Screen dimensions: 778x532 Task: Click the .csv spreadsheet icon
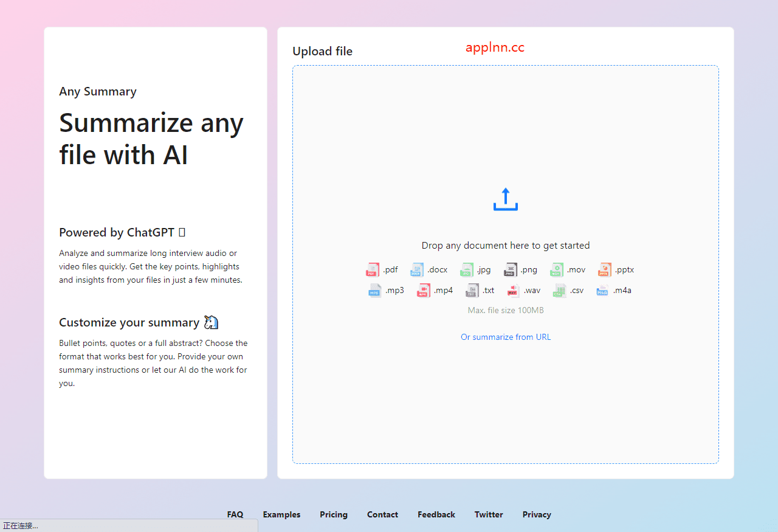pos(560,290)
